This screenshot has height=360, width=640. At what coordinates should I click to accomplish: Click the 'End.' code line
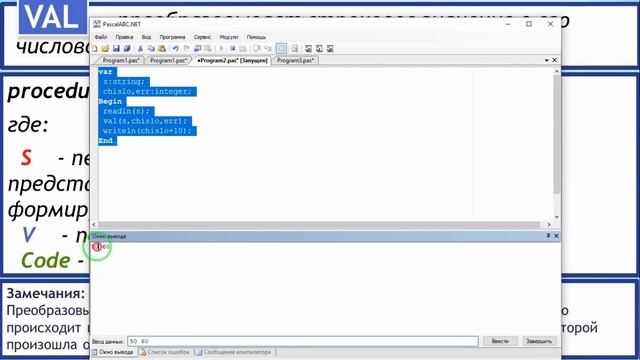click(x=108, y=140)
